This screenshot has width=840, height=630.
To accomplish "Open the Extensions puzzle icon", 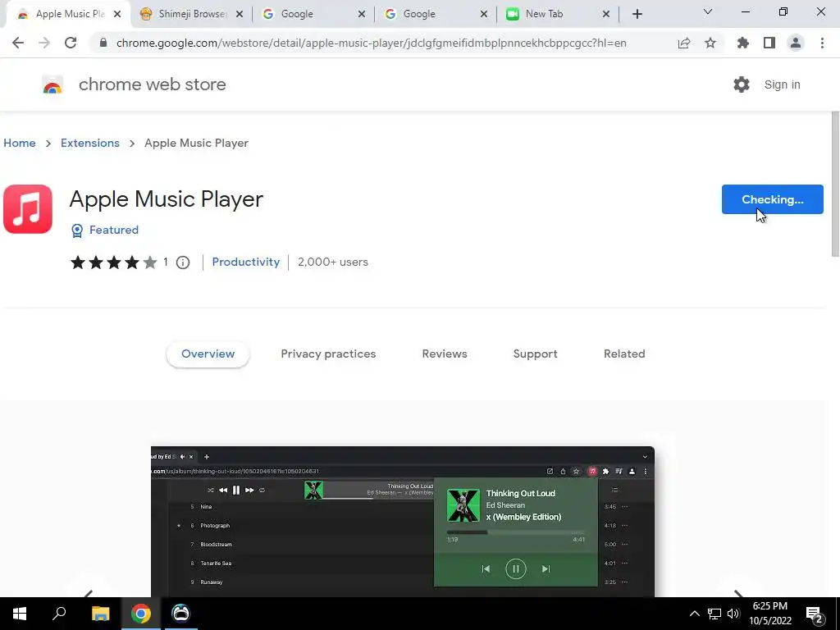I will pos(743,43).
